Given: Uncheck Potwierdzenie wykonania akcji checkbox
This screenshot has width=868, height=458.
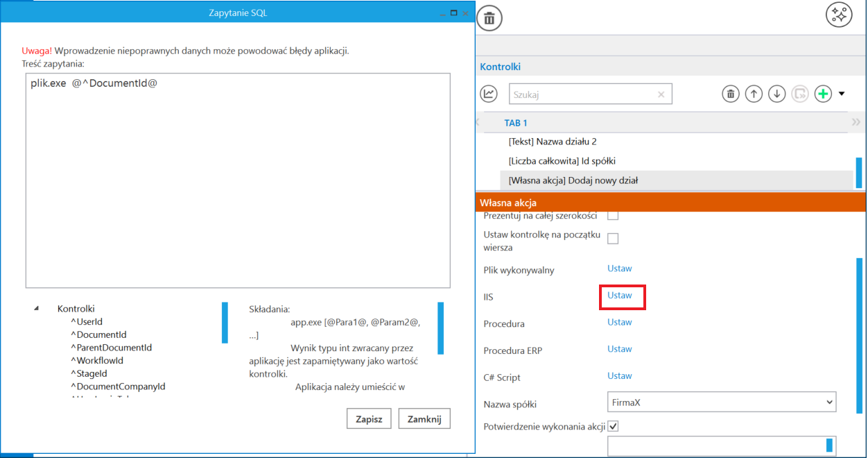Looking at the screenshot, I should coord(613,425).
